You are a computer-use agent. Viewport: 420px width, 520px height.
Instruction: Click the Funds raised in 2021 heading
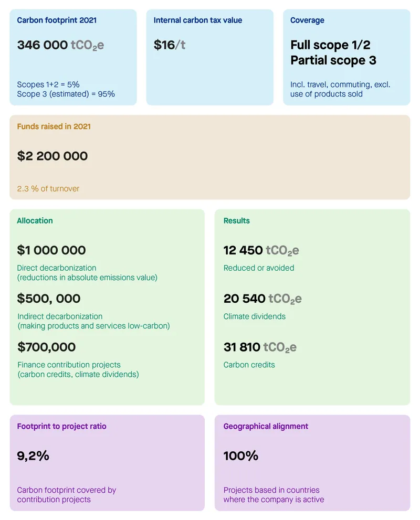point(54,126)
